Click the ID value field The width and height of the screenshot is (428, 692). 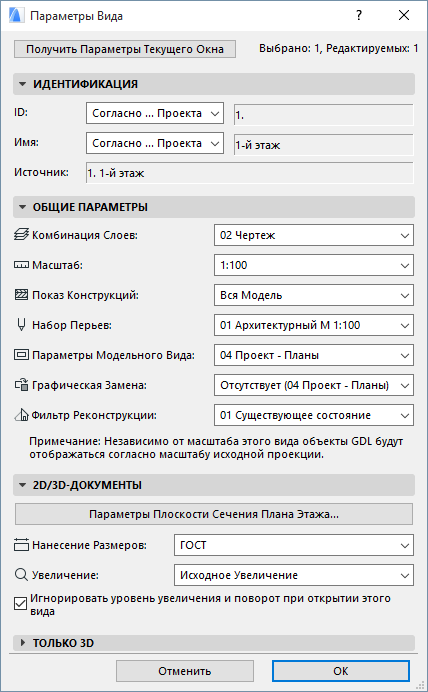pyautogui.click(x=323, y=115)
